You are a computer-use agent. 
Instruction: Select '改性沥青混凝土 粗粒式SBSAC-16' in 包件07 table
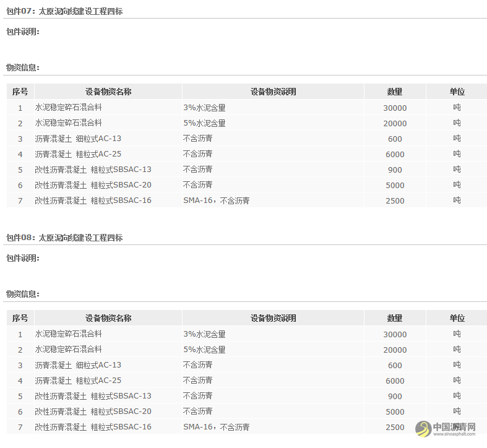pyautogui.click(x=93, y=200)
